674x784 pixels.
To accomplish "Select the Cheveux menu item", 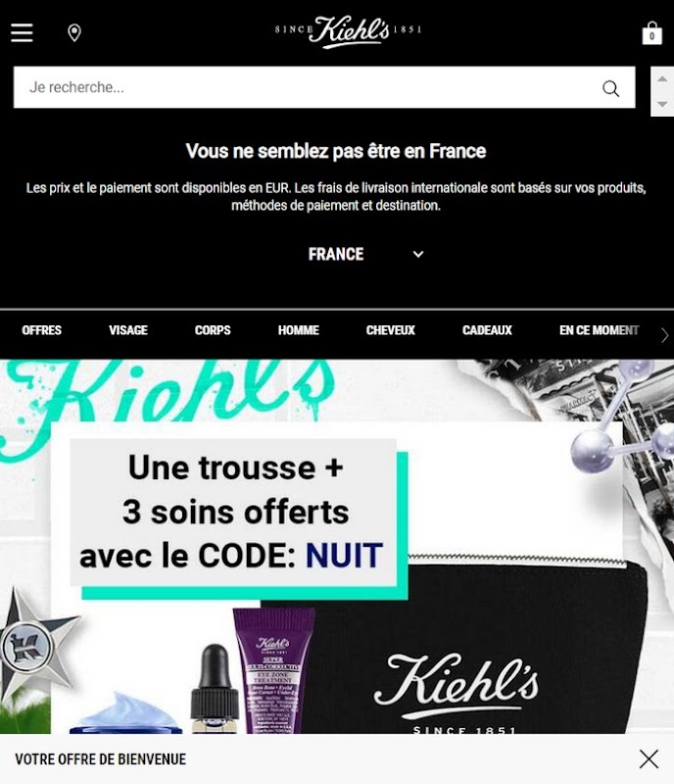I will pos(391,330).
